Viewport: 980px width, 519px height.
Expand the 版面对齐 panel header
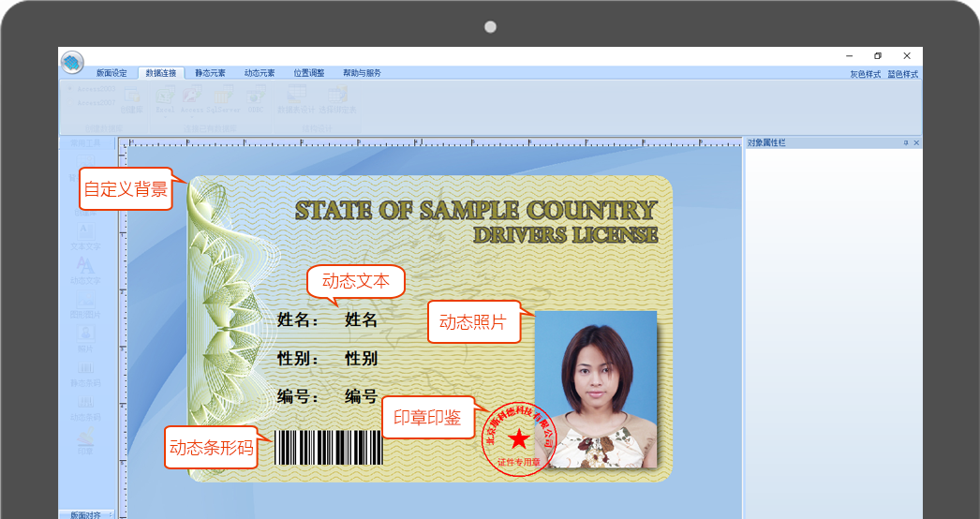pyautogui.click(x=87, y=514)
